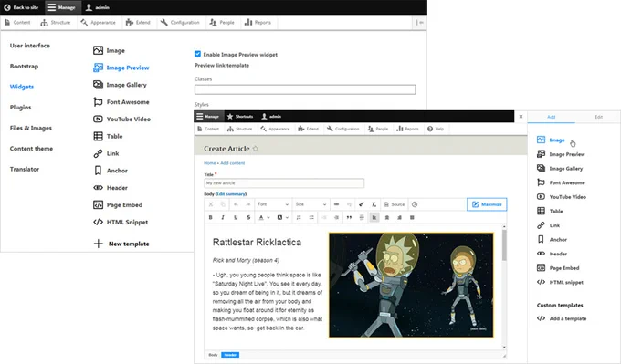The width and height of the screenshot is (621, 364).
Task: Insert Font Awesome from Add panel
Action: coord(561,182)
